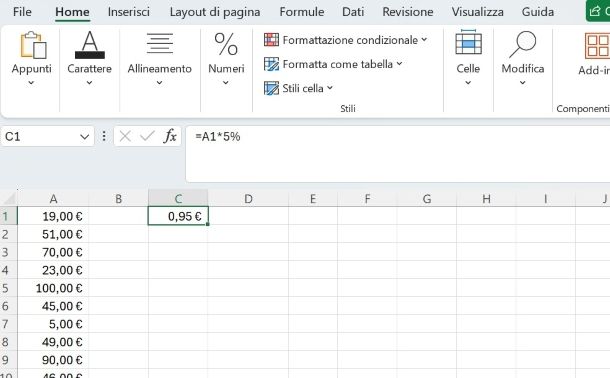Select cell C1 showing 0,95 €

point(178,216)
